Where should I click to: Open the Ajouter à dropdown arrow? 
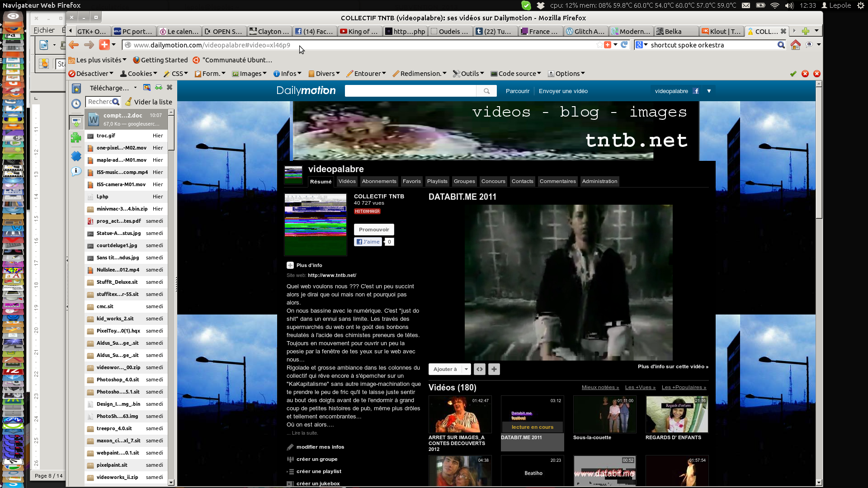pos(466,369)
